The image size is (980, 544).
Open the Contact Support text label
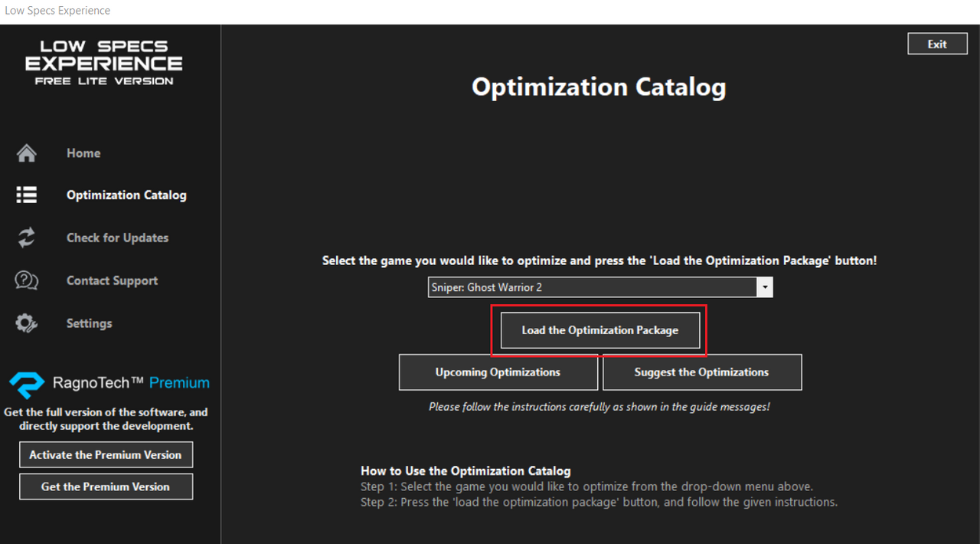point(112,280)
